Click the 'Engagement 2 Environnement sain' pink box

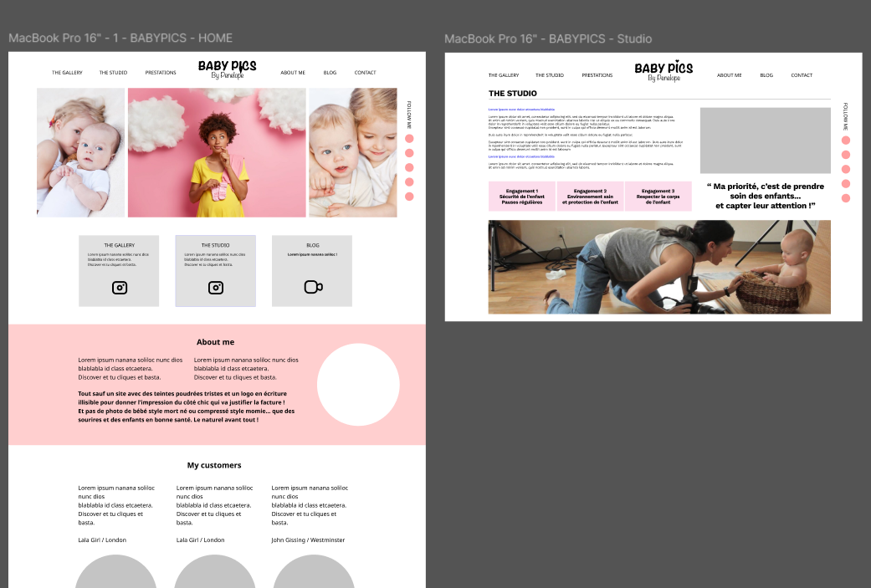[x=590, y=196]
